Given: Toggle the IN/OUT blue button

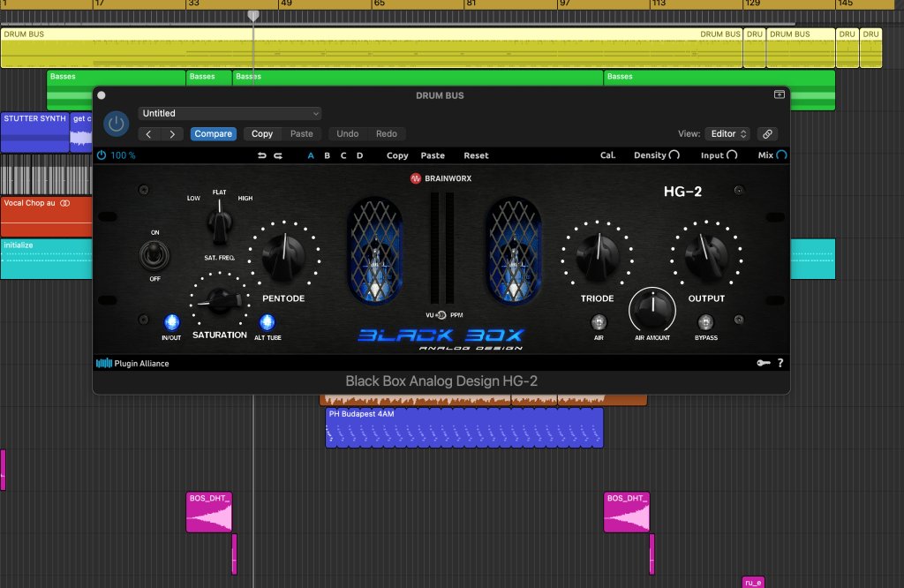Looking at the screenshot, I should [171, 321].
